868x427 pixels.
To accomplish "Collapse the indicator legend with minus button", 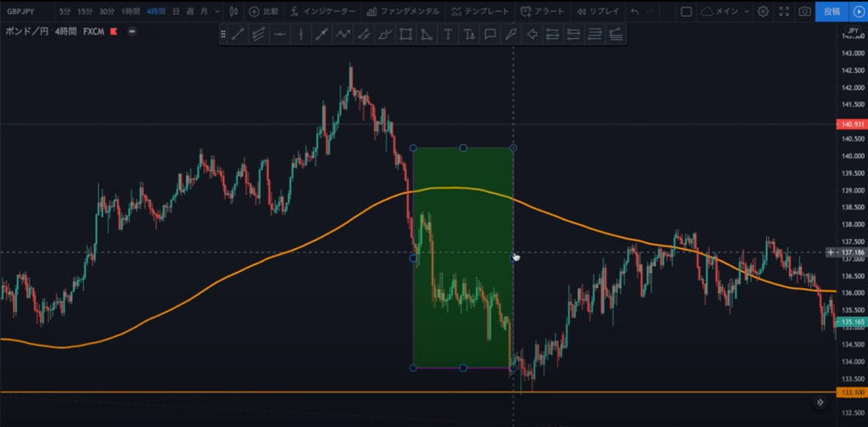I will [132, 30].
